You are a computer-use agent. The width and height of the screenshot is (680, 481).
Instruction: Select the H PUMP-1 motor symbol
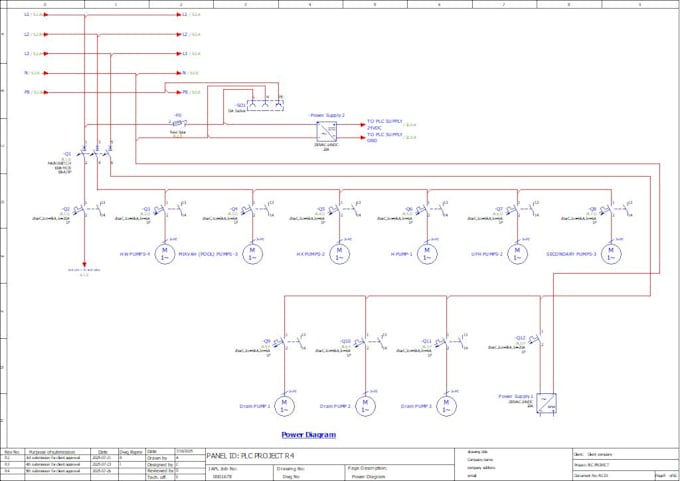(427, 254)
